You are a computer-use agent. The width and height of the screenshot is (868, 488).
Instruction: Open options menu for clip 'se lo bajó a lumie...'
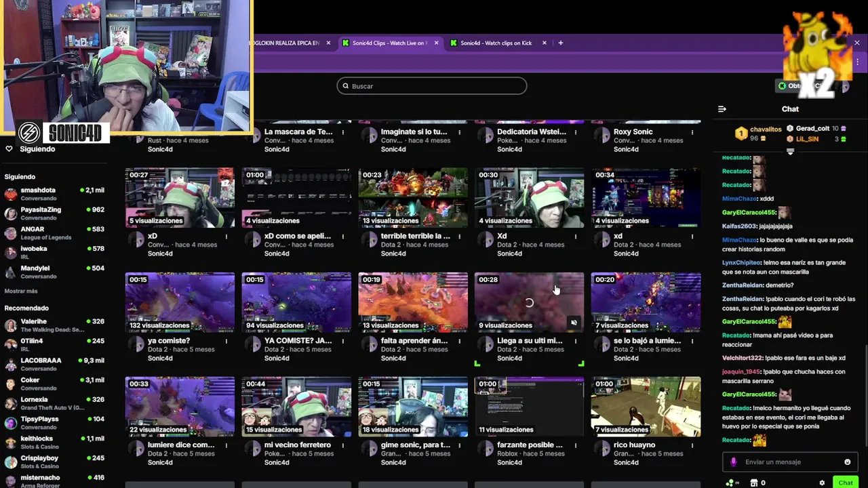click(692, 341)
